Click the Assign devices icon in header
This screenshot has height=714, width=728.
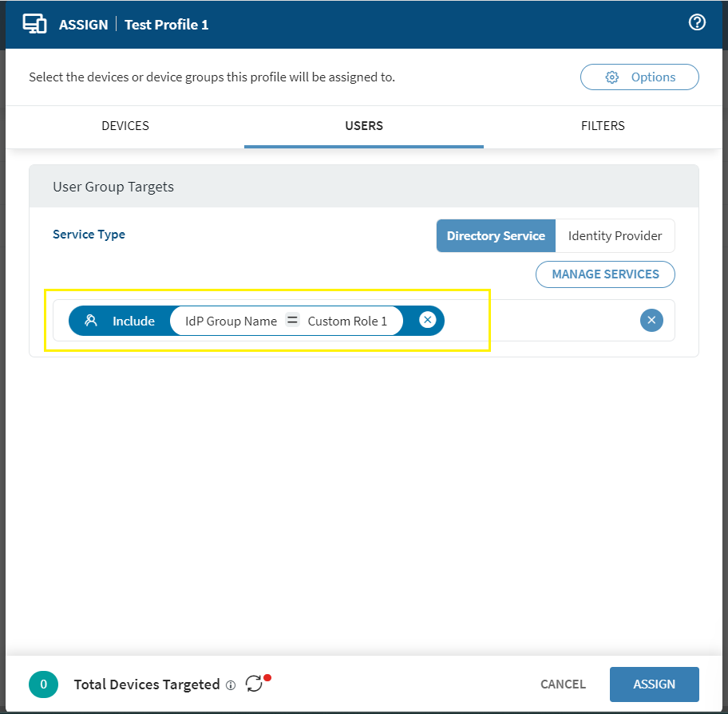34,24
